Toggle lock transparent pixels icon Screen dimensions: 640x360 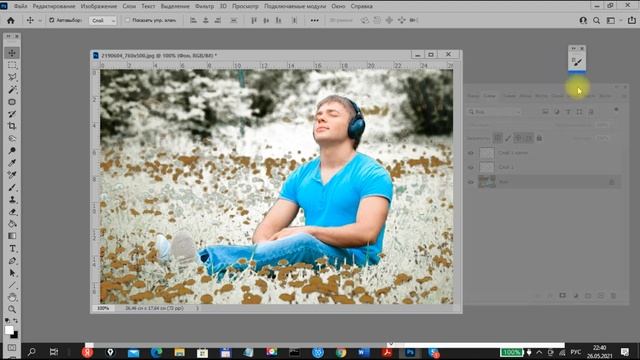tap(497, 138)
